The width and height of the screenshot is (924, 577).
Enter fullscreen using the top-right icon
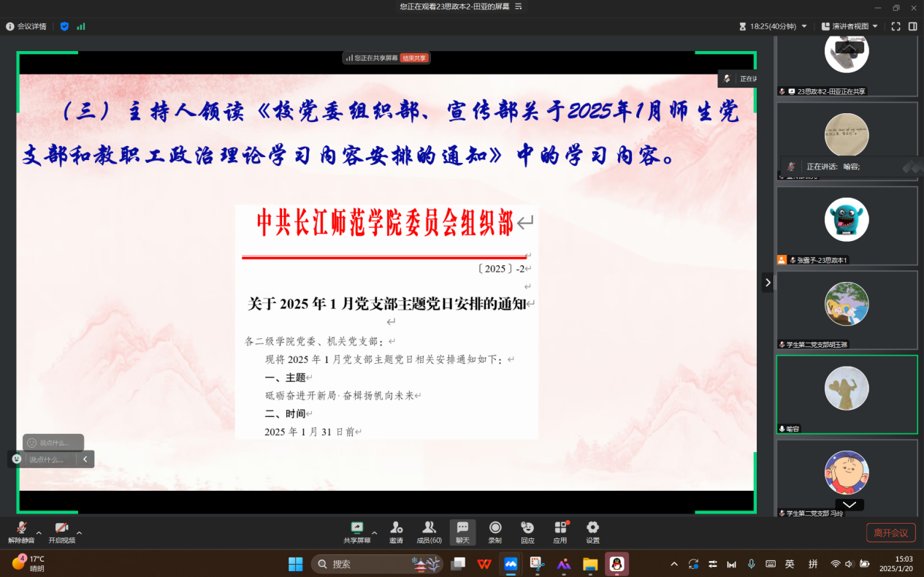pyautogui.click(x=896, y=26)
